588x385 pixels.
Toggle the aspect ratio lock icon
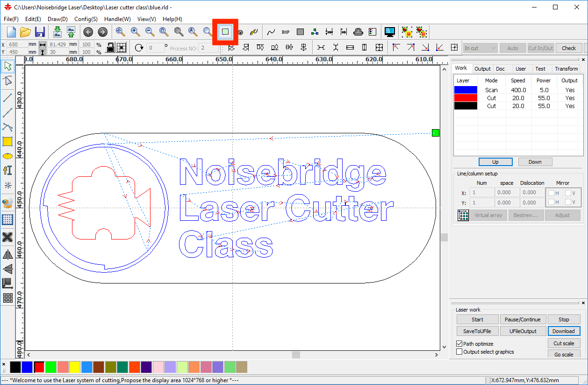[110, 48]
